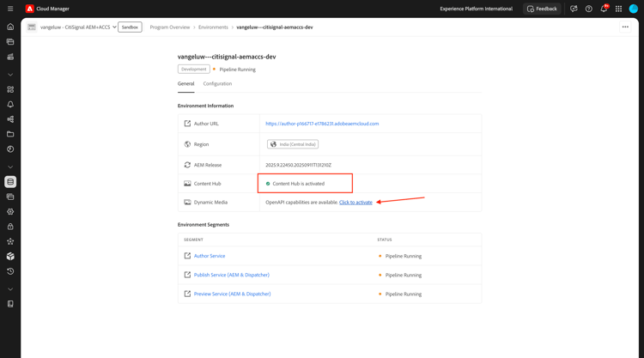Open the history clock icon in the sidebar
644x358 pixels.
pyautogui.click(x=10, y=271)
